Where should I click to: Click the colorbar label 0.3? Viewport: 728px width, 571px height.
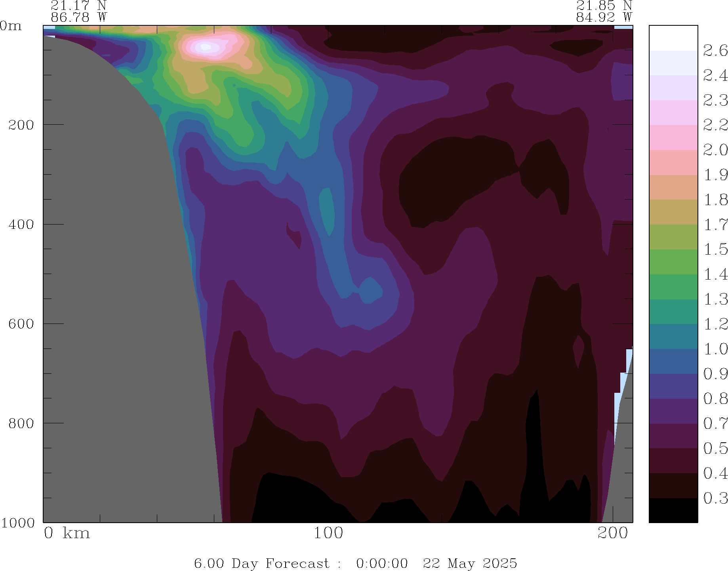tap(715, 498)
